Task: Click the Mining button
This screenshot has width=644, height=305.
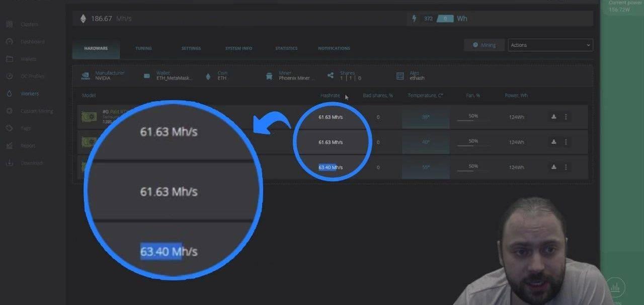Action: [484, 45]
